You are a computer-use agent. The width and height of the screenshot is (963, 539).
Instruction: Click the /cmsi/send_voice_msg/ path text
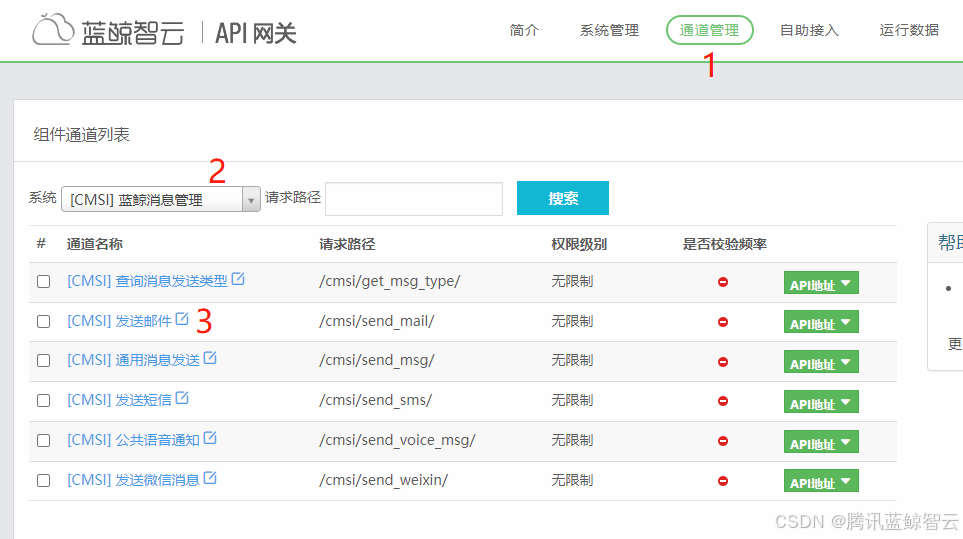[397, 440]
